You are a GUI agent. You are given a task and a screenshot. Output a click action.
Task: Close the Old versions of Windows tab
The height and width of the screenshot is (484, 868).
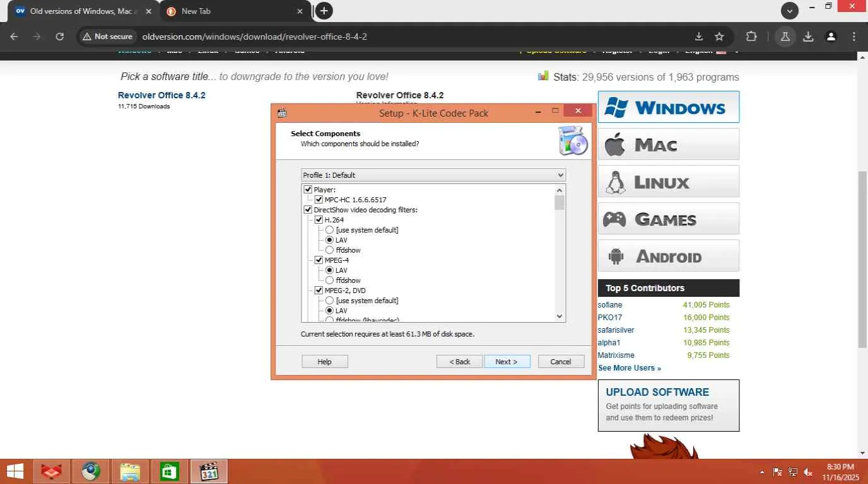[149, 11]
